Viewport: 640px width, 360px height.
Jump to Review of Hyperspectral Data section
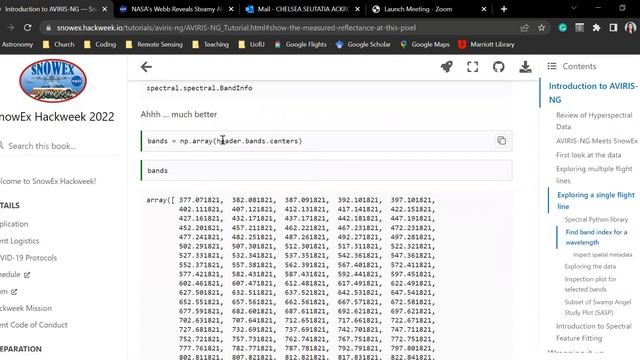pyautogui.click(x=594, y=121)
